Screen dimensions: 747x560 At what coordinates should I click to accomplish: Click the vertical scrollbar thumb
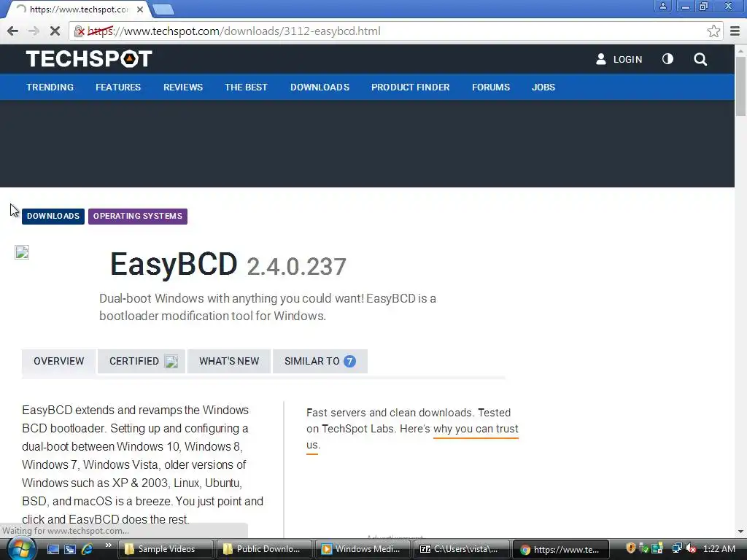click(x=740, y=86)
